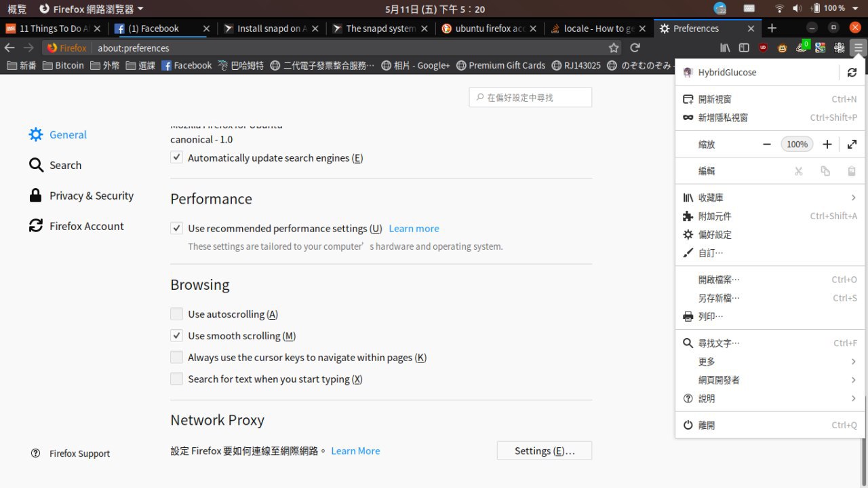Toggle the sidebars toolbar icon
The width and height of the screenshot is (868, 488).
click(744, 48)
